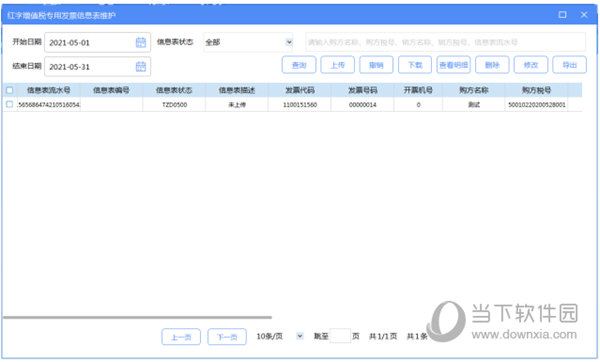Click the 跳至 page number input
Screen dimensions: 600x362
(x=340, y=336)
